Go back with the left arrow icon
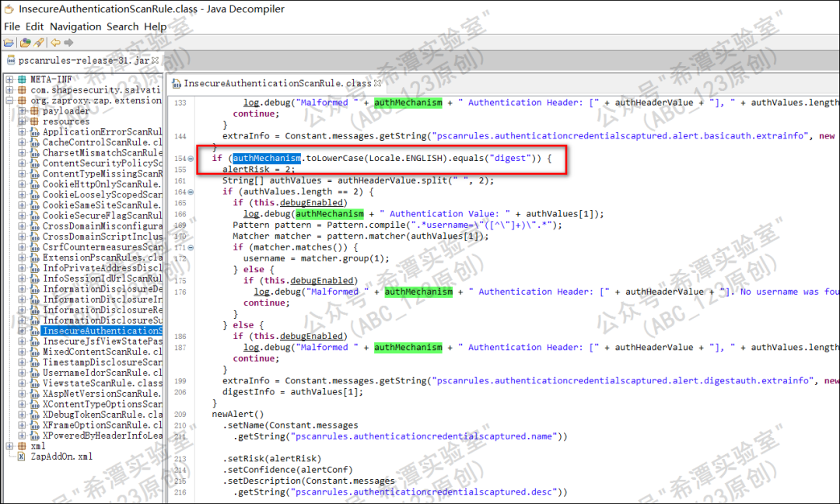The height and width of the screenshot is (504, 840). pyautogui.click(x=56, y=42)
